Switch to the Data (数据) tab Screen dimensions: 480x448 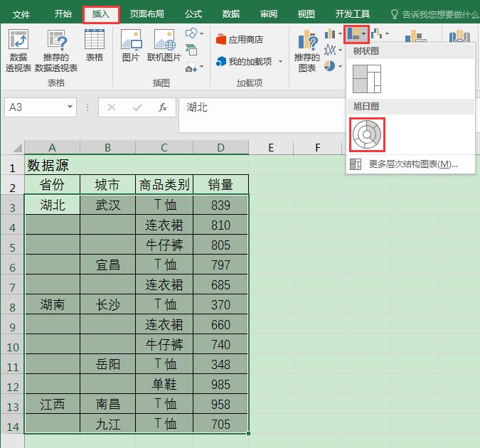tap(231, 14)
